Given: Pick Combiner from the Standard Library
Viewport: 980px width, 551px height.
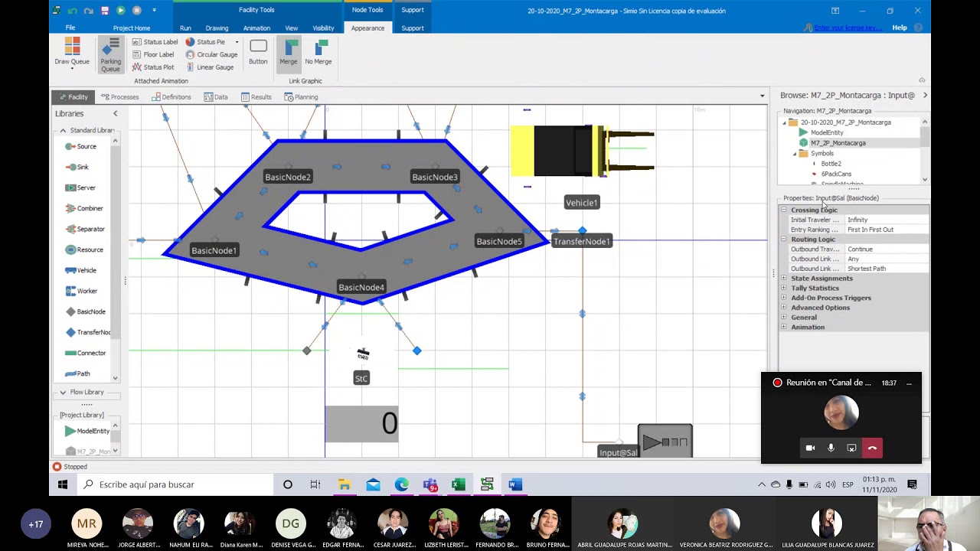Looking at the screenshot, I should [x=83, y=208].
